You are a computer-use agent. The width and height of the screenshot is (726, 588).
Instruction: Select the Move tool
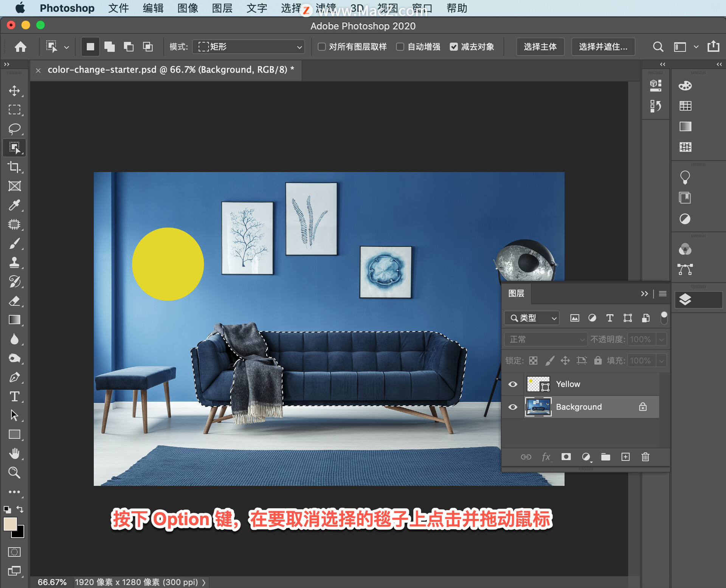coord(14,91)
